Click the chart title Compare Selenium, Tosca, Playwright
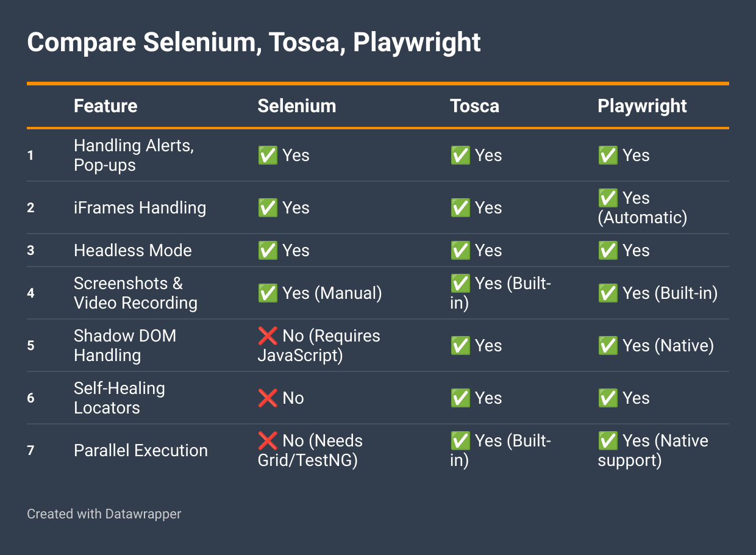Image resolution: width=756 pixels, height=555 pixels. pos(254,43)
